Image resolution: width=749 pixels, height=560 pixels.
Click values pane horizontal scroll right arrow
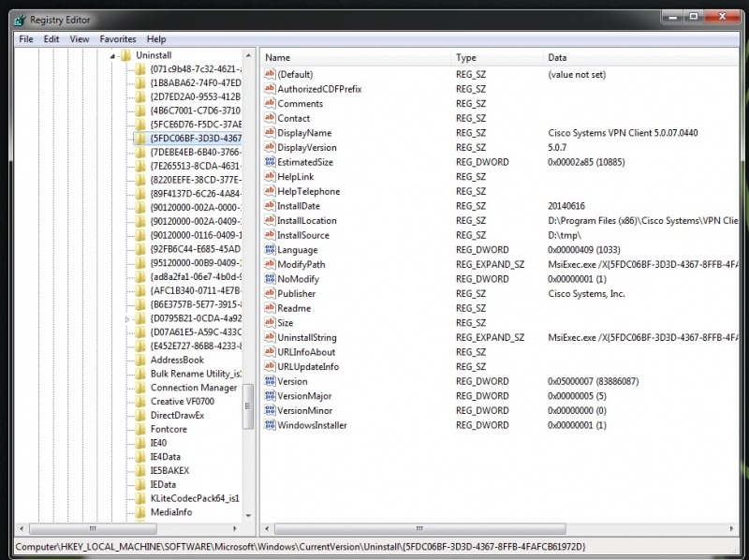731,528
